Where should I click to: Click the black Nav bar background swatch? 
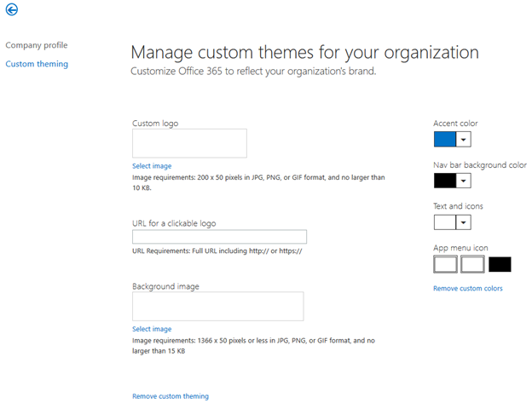click(445, 181)
